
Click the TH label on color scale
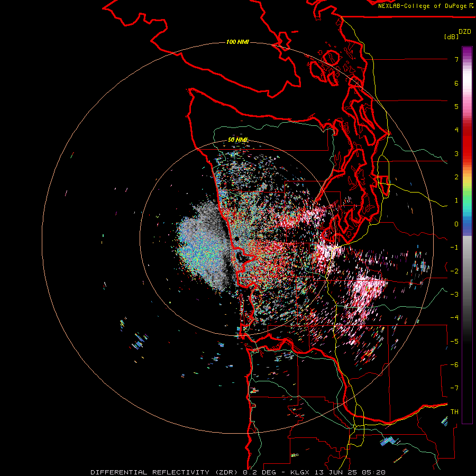(454, 412)
